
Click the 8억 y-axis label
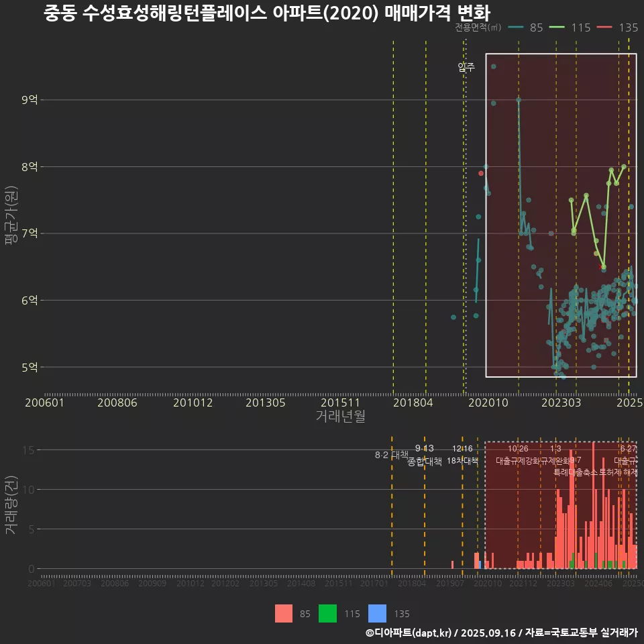tap(30, 167)
